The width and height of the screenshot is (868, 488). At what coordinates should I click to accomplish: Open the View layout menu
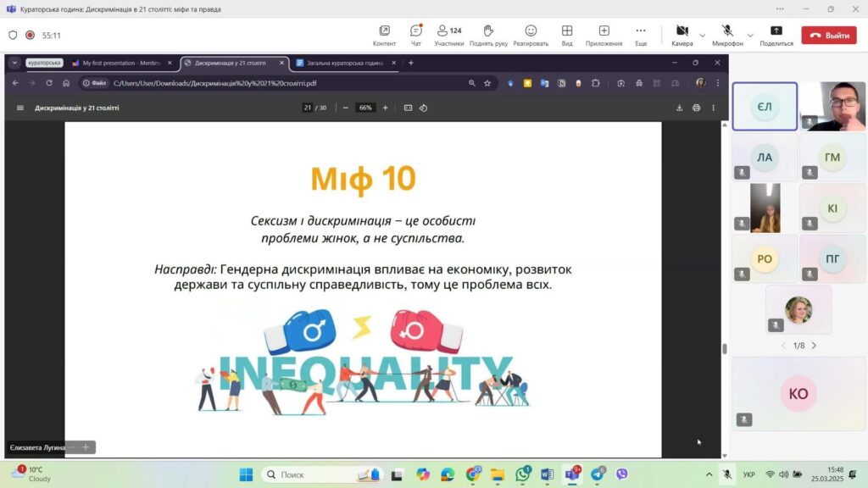click(x=567, y=35)
